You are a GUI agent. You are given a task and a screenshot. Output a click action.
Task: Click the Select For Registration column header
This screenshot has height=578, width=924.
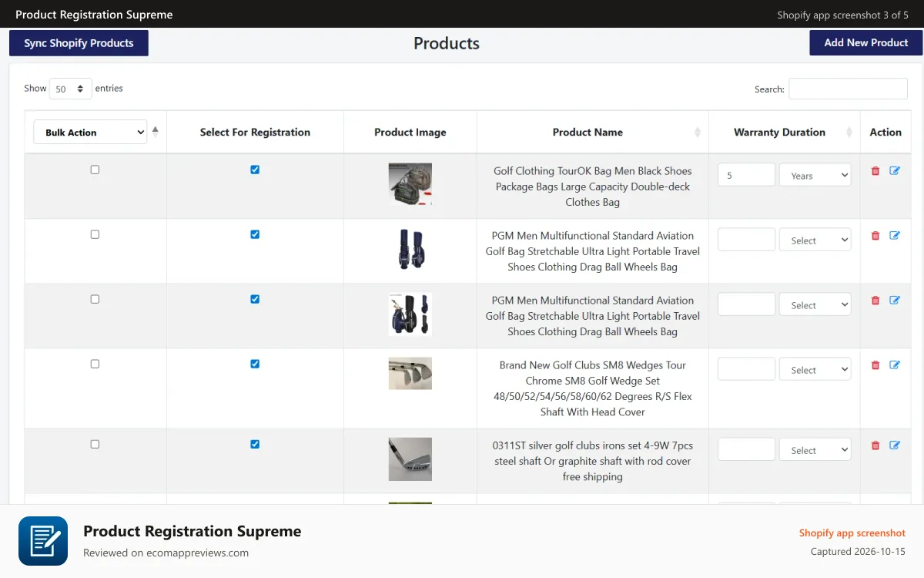click(x=255, y=133)
